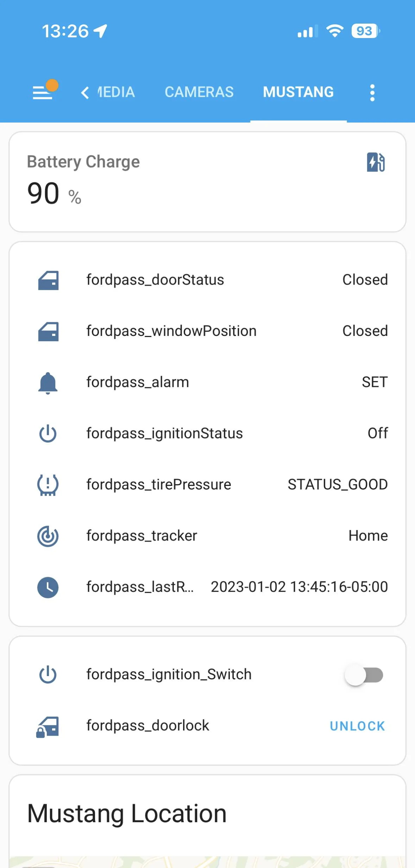Tap the locked car door icon for fordpass_doorlock
415x868 pixels.
click(47, 726)
